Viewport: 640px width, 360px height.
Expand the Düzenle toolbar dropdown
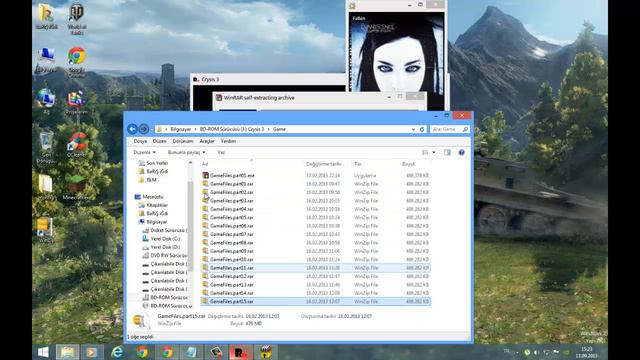(x=144, y=152)
